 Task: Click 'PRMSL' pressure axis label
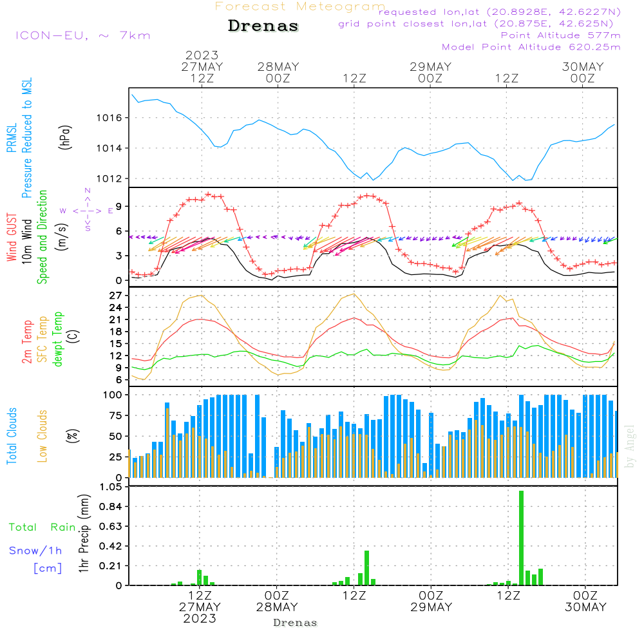pos(12,138)
